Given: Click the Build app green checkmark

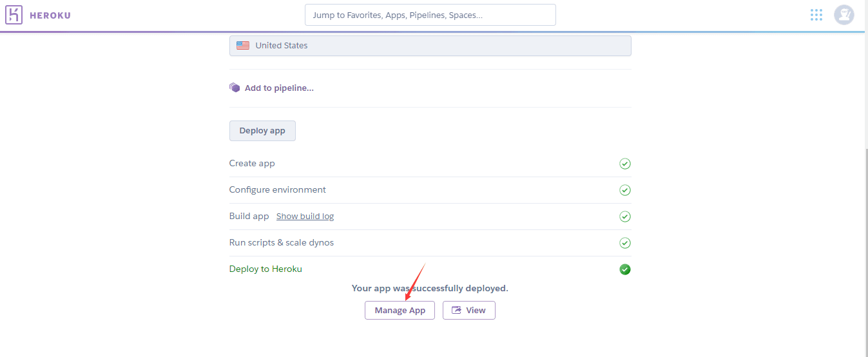Looking at the screenshot, I should point(624,217).
